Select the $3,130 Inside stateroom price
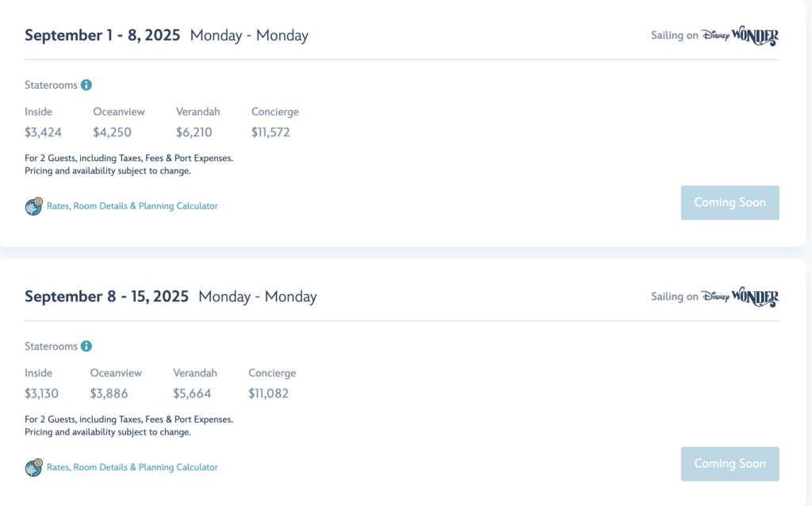812x506 pixels. pos(41,393)
